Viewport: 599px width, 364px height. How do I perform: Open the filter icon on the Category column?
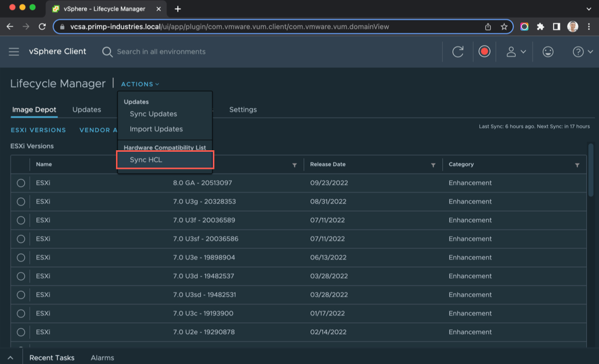(x=577, y=164)
